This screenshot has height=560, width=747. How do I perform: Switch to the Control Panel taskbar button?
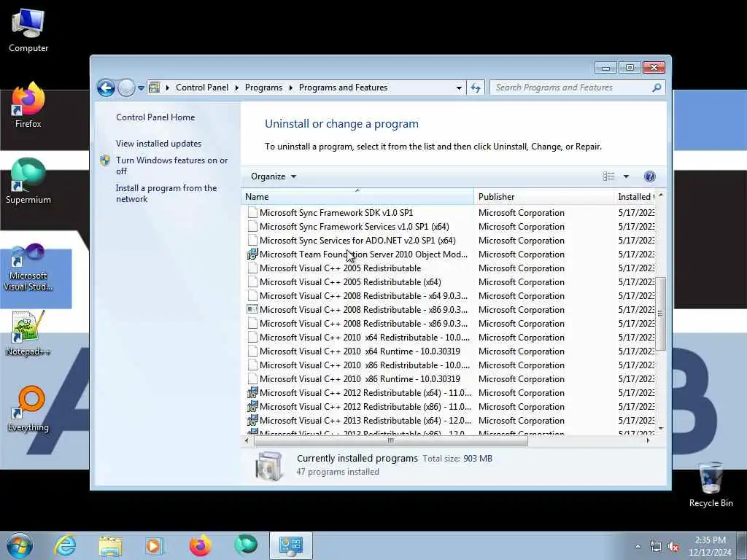[x=291, y=545]
